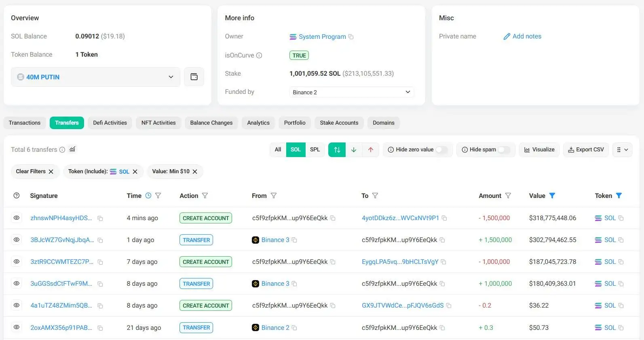The width and height of the screenshot is (644, 340).
Task: Copy the System Program owner address
Action: (x=351, y=37)
